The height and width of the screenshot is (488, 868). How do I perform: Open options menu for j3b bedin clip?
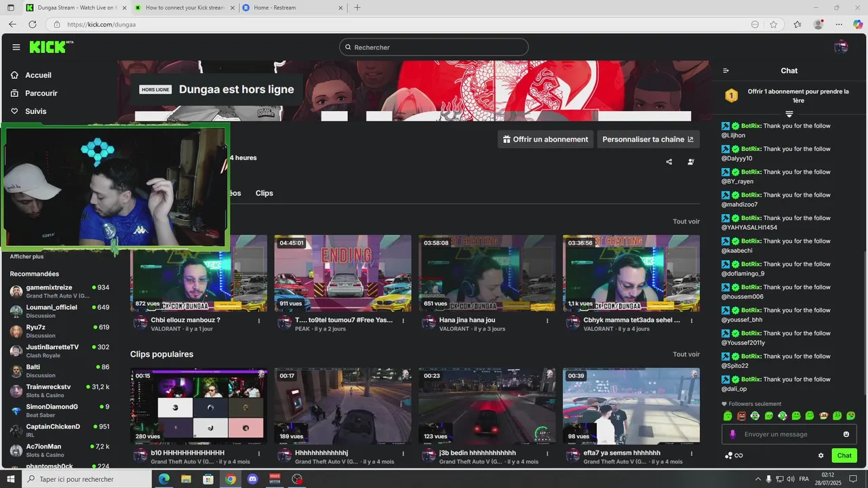tap(547, 453)
